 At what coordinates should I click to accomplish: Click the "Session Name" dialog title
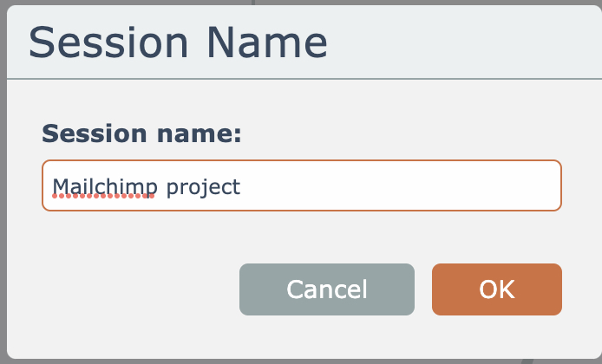click(x=179, y=43)
